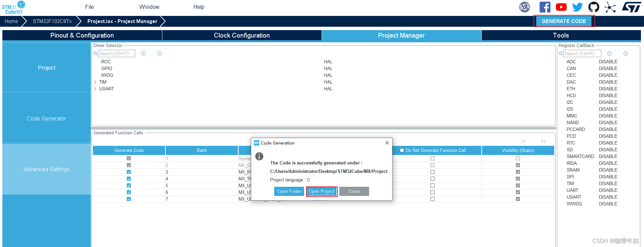Click the Project.ioc - Project Manager breadcrumb

click(122, 21)
